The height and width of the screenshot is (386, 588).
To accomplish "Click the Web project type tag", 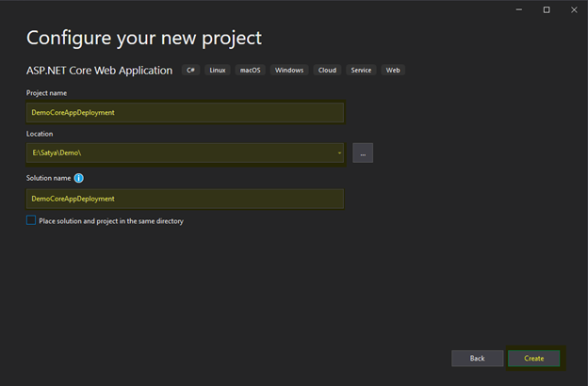I will coord(393,71).
